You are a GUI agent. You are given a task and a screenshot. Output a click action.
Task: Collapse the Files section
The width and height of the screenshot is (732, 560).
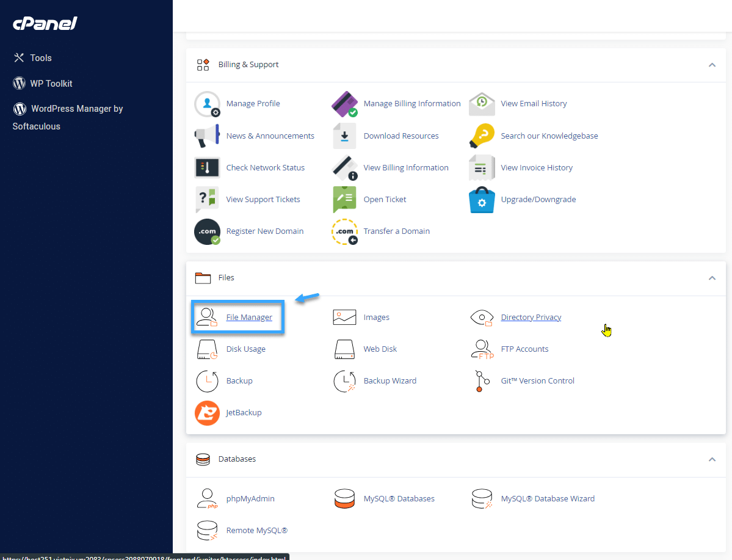click(x=712, y=277)
